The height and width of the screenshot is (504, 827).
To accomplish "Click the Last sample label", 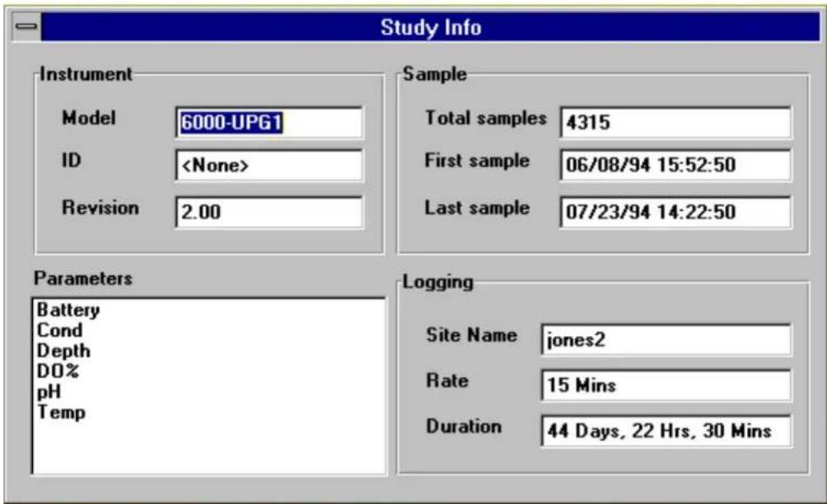I will pos(477,208).
